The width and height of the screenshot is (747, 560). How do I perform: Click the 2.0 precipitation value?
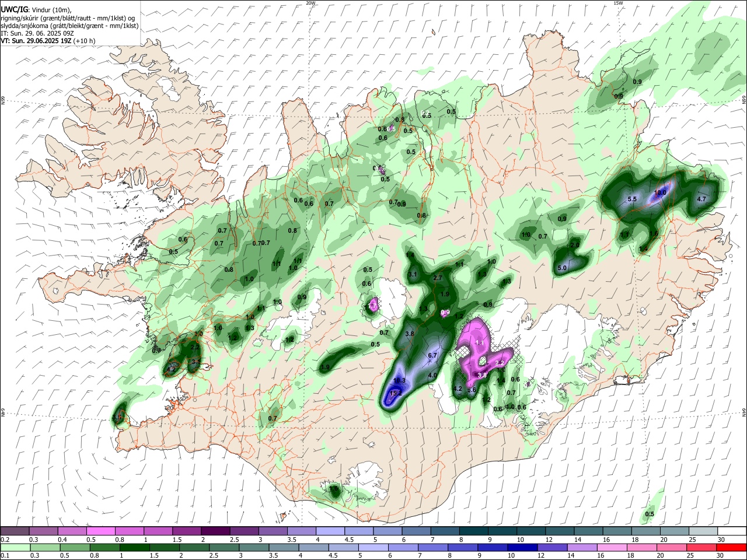pos(575,245)
